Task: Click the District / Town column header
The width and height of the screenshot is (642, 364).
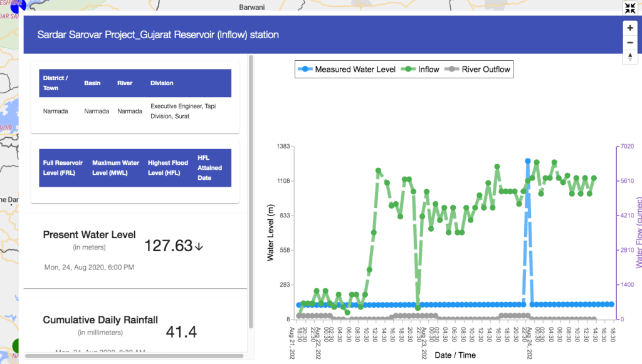Action: (56, 83)
